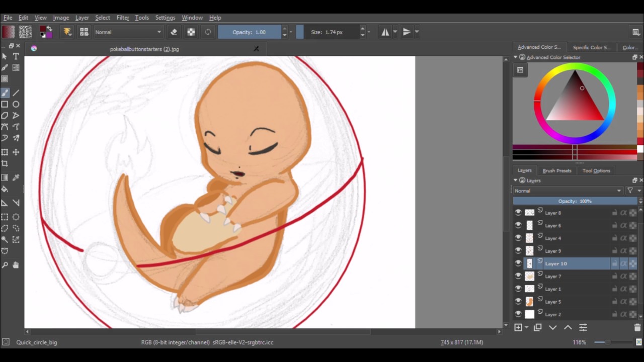This screenshot has height=362, width=644.
Task: Open the zoom level dropdown
Action: click(579, 342)
